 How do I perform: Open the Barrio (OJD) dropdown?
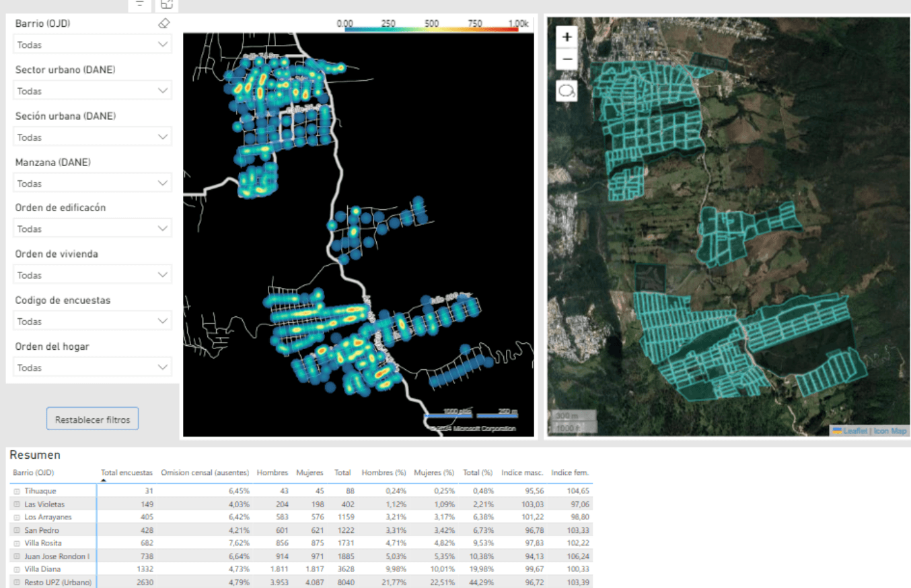(x=92, y=44)
